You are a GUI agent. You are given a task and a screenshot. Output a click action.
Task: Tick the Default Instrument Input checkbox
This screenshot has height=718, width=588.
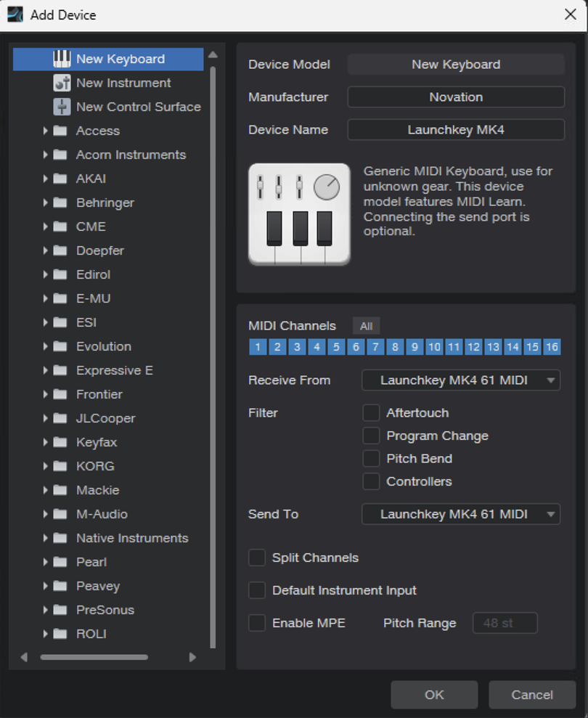coord(257,590)
